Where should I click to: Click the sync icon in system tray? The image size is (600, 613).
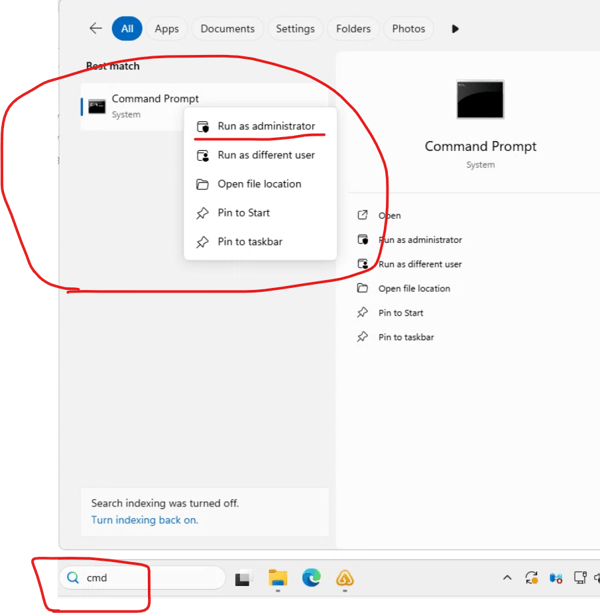coord(531,578)
